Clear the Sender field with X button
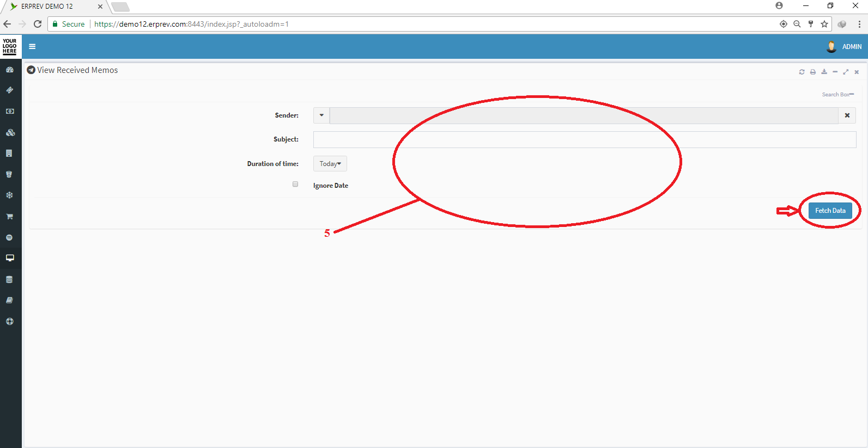 coord(847,115)
